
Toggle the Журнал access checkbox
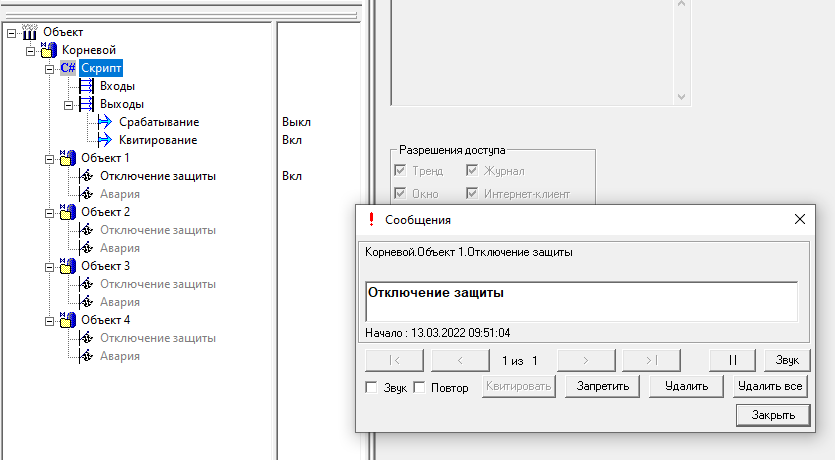(x=472, y=170)
